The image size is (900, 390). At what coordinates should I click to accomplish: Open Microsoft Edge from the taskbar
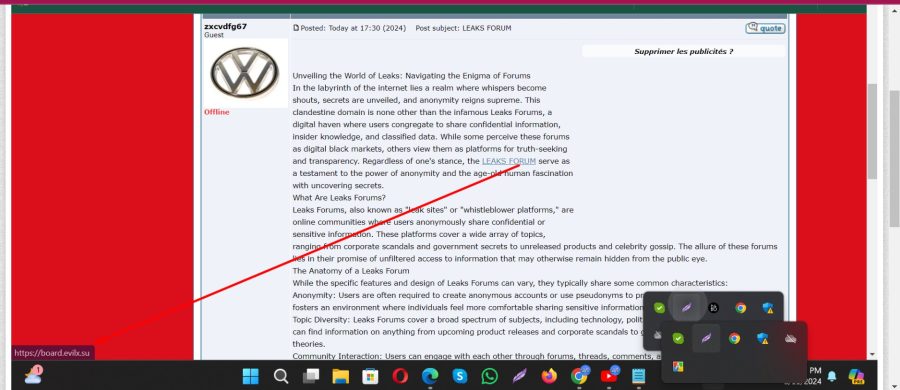click(x=430, y=376)
